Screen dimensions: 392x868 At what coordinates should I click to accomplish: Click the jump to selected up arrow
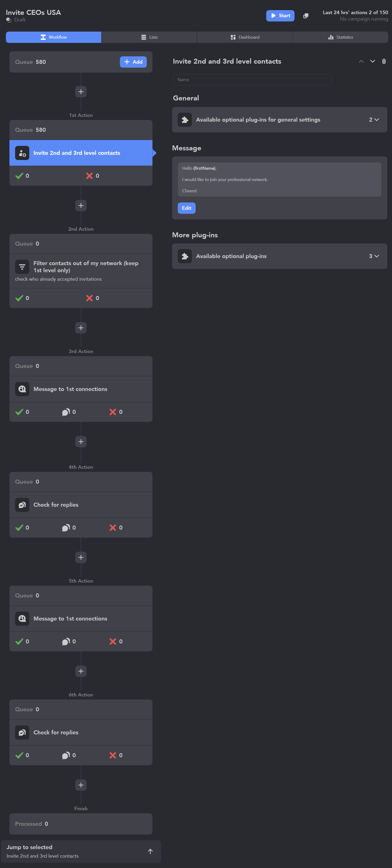pyautogui.click(x=150, y=851)
